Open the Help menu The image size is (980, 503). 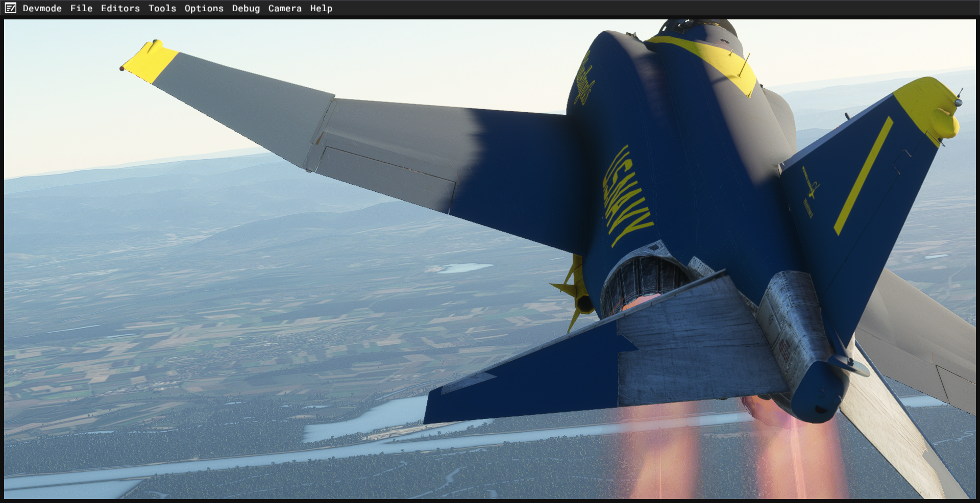pyautogui.click(x=321, y=8)
